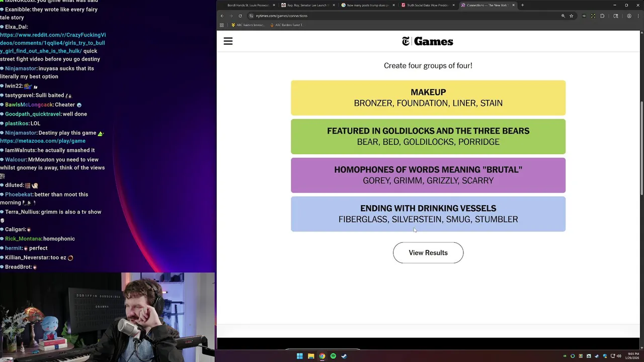Click the zoom magnifier icon in address bar
This screenshot has width=644, height=362.
click(x=563, y=16)
